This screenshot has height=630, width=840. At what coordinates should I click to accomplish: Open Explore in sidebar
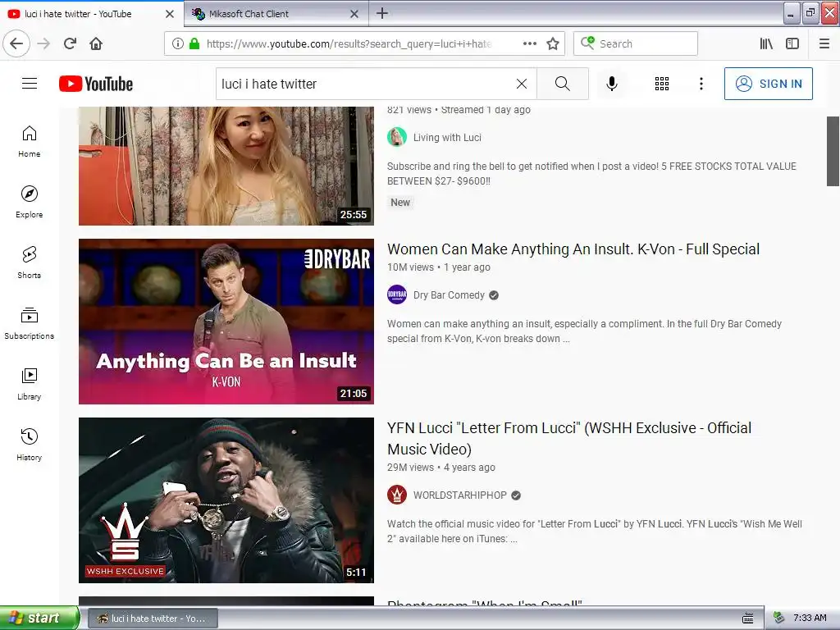tap(30, 202)
